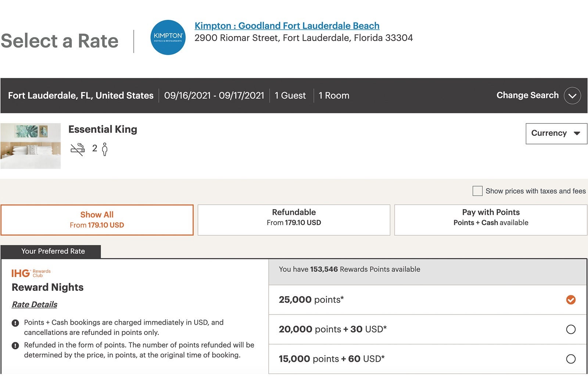Select the 25,000 points option
This screenshot has height=392, width=588.
click(x=570, y=300)
